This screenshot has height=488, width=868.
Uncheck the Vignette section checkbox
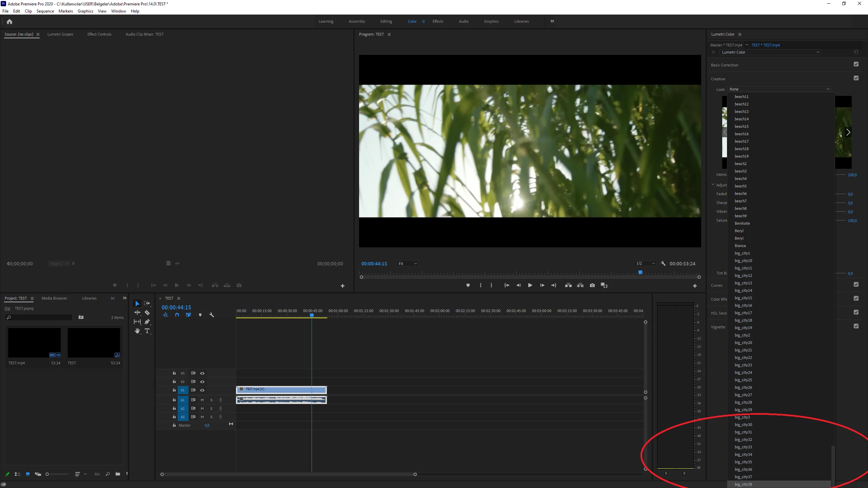point(856,326)
